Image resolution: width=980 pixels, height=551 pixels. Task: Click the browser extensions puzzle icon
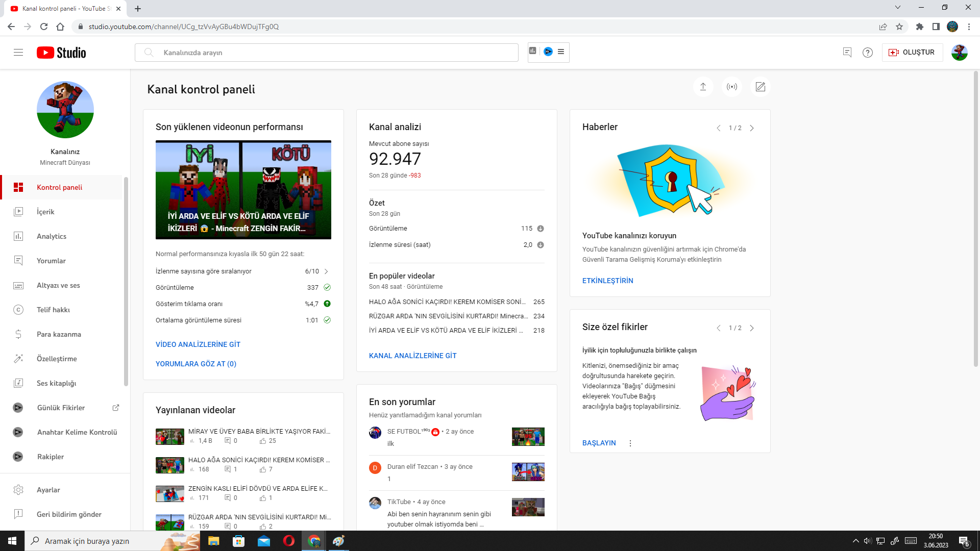(920, 27)
